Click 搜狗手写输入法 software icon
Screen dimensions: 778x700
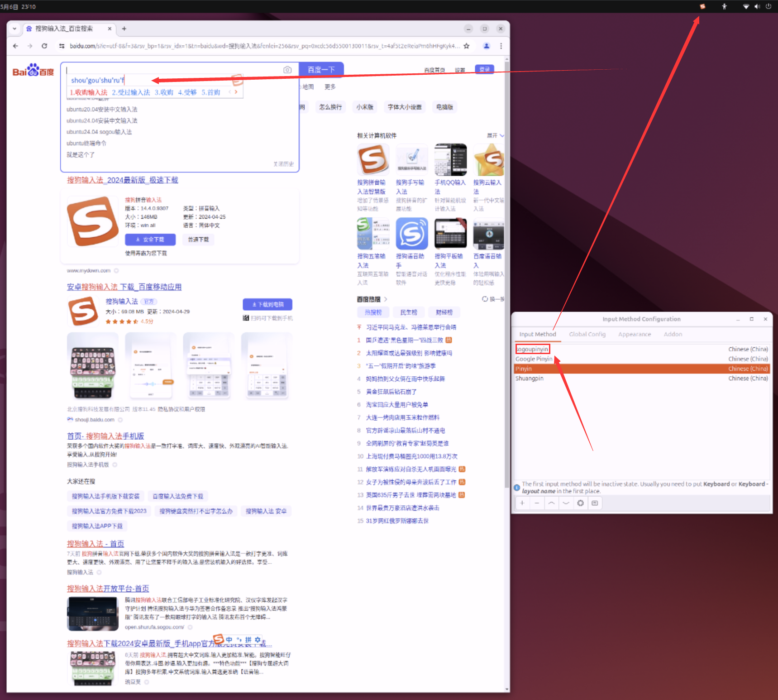tap(412, 160)
